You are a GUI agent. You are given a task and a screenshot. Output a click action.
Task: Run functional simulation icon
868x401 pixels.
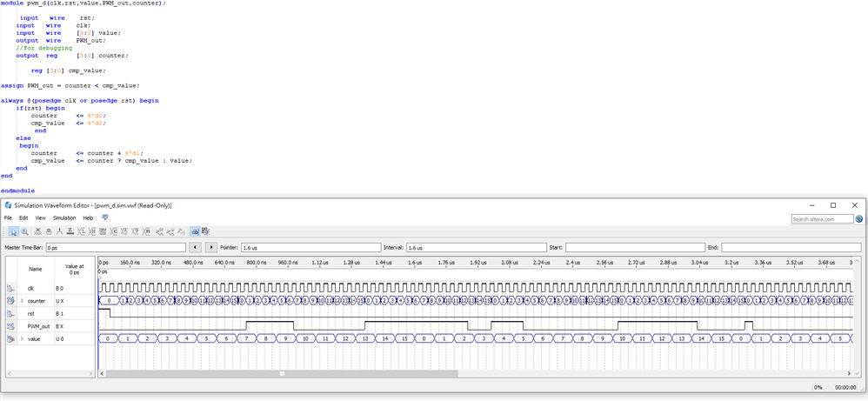[x=159, y=231]
